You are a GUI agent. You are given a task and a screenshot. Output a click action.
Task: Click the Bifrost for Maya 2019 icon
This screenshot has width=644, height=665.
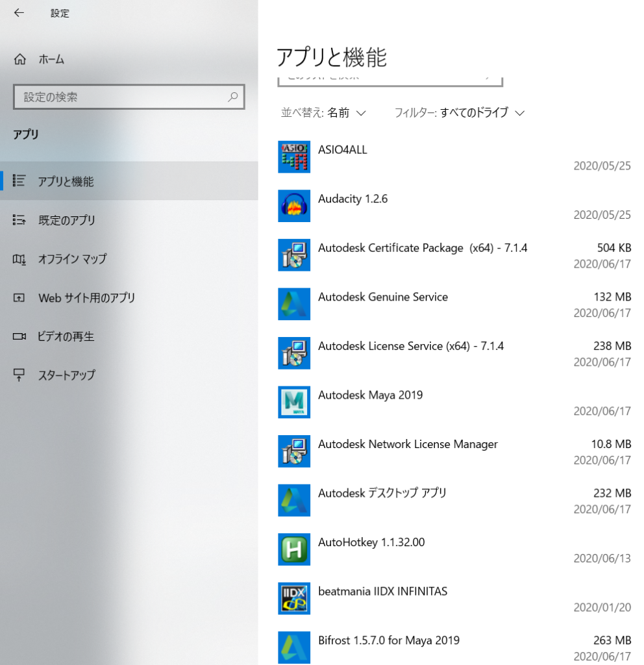pyautogui.click(x=294, y=647)
